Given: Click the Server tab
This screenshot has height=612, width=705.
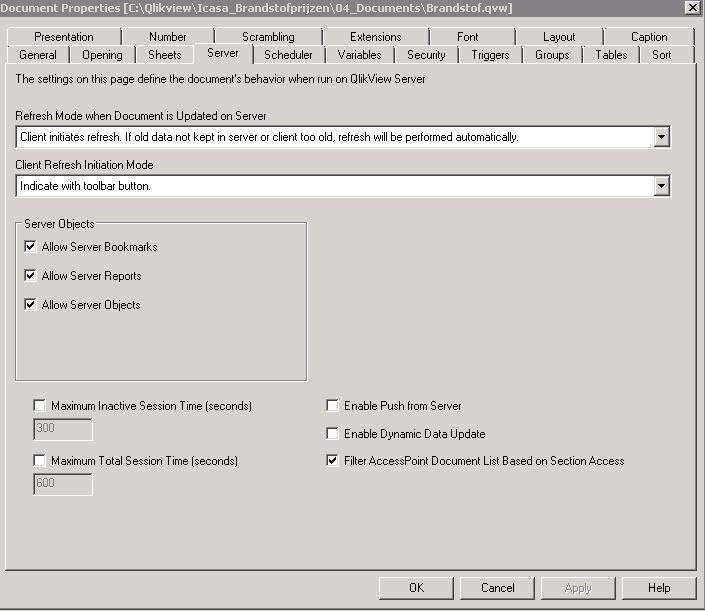Looking at the screenshot, I should [223, 53].
